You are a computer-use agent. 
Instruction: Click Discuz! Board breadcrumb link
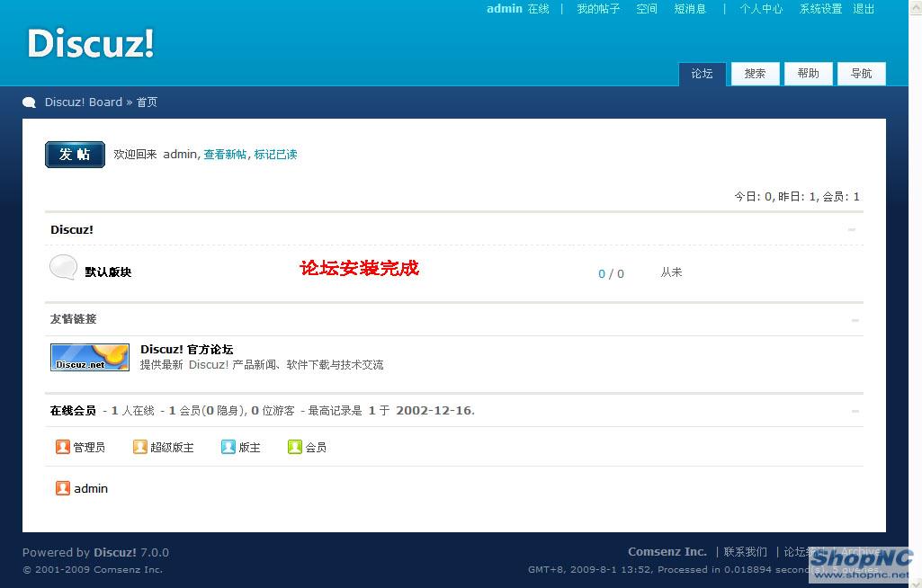pos(84,102)
